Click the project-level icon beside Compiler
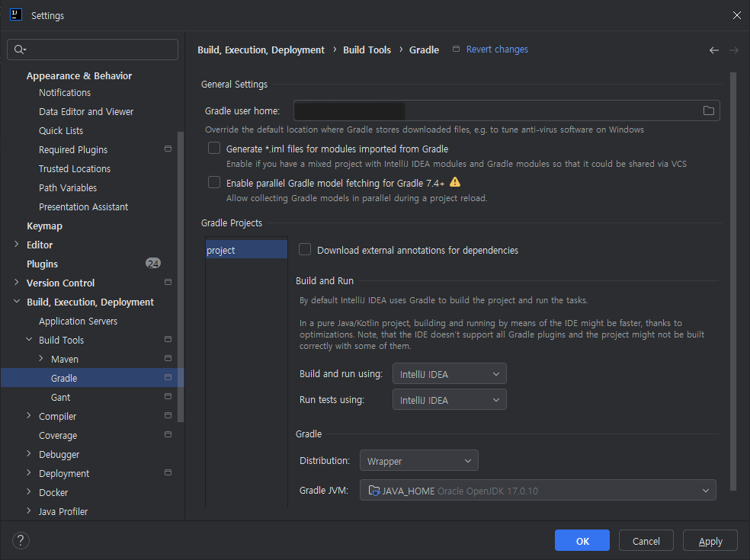Image resolution: width=750 pixels, height=560 pixels. pyautogui.click(x=168, y=415)
